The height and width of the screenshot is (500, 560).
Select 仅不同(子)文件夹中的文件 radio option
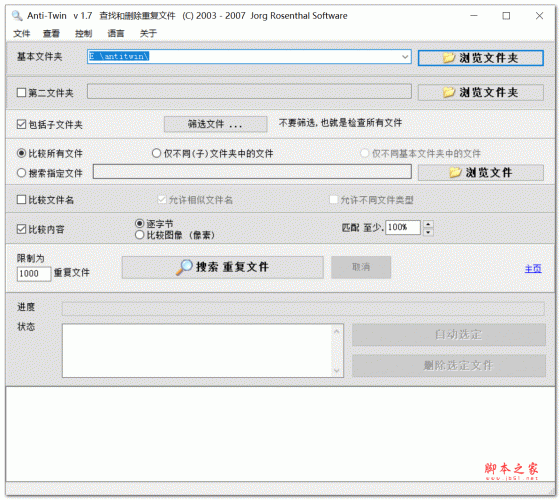(156, 153)
